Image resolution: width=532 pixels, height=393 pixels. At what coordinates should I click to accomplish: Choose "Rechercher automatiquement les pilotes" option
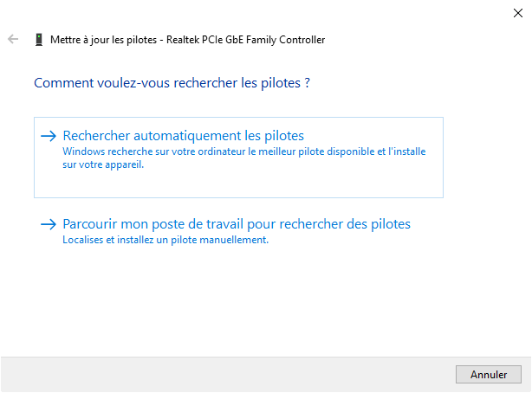[x=184, y=136]
